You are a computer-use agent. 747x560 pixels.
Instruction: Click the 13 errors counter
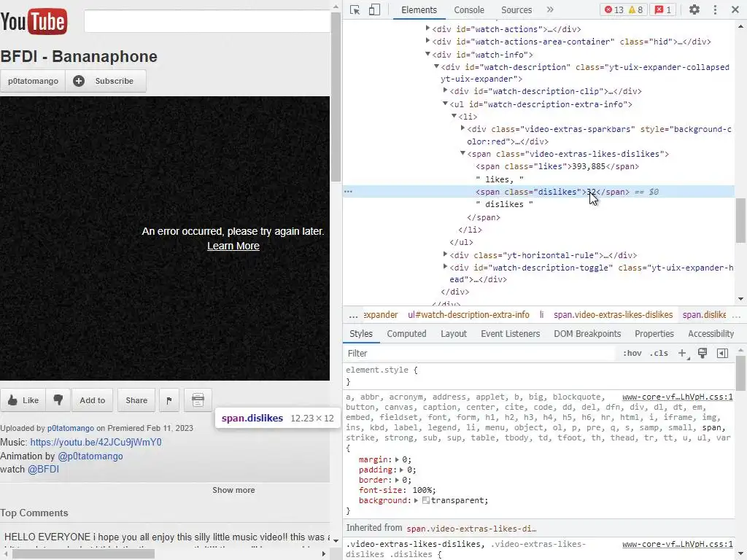click(614, 9)
